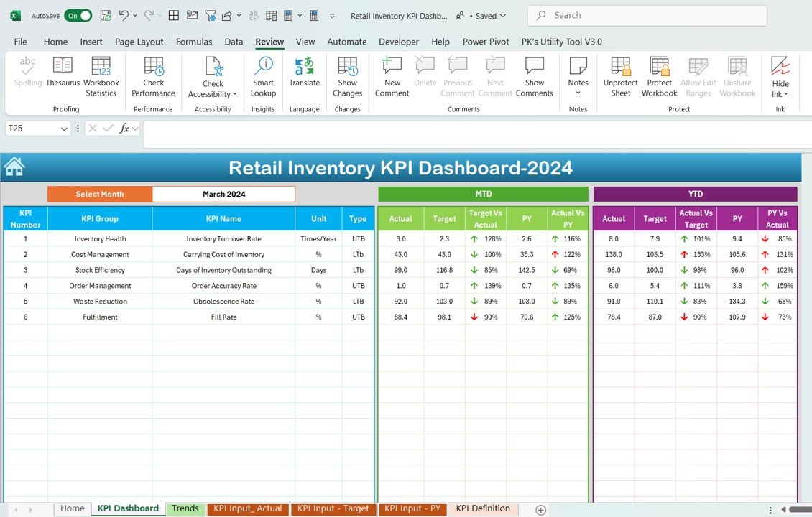
Task: Run Check Performance
Action: point(153,77)
